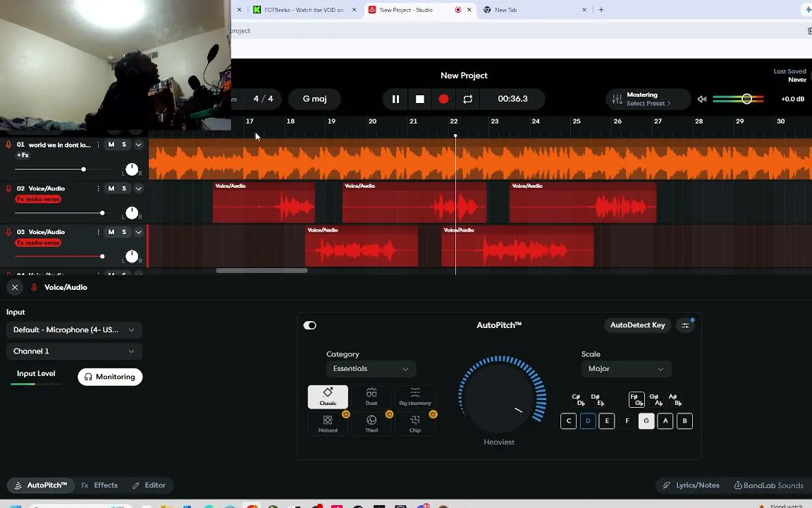Solo track 01 world we in
The height and width of the screenshot is (508, 812).
[x=124, y=145]
